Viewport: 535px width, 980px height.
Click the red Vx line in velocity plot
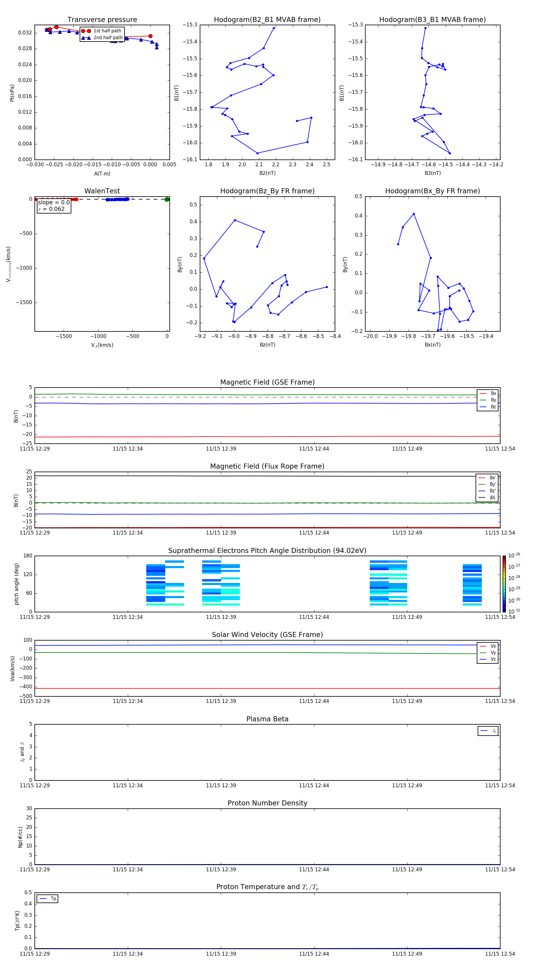tap(267, 688)
